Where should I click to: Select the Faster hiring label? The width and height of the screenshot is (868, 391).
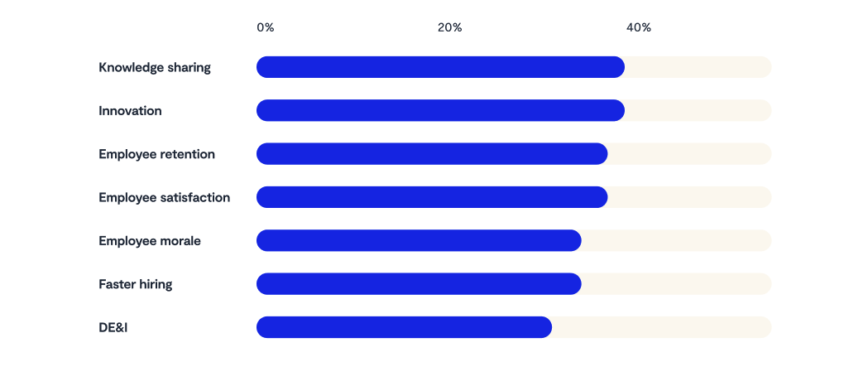click(135, 284)
